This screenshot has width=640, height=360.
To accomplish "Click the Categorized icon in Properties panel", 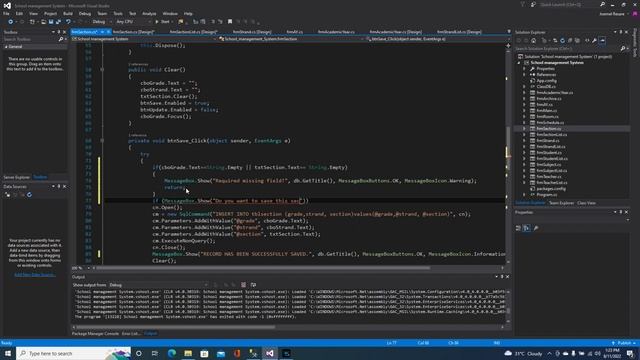I will (x=518, y=228).
